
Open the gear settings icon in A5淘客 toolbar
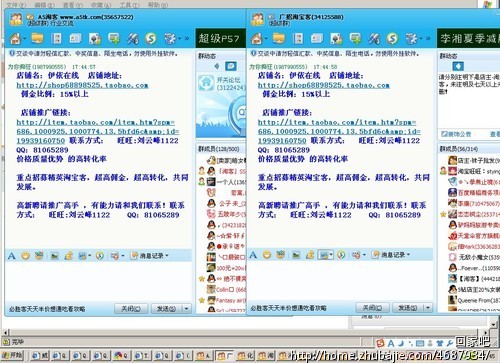point(170,39)
